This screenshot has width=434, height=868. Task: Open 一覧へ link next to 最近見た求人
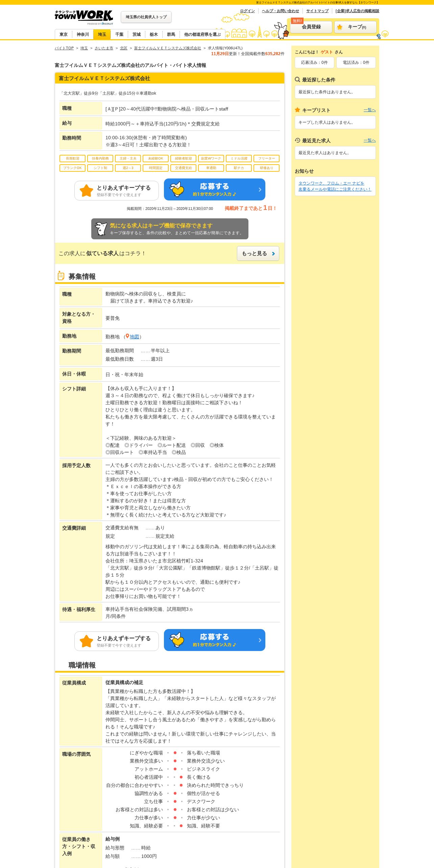[x=370, y=140]
